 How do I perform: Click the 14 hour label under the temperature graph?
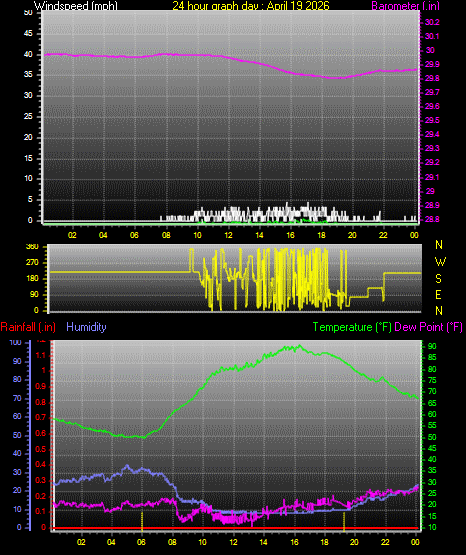click(263, 542)
